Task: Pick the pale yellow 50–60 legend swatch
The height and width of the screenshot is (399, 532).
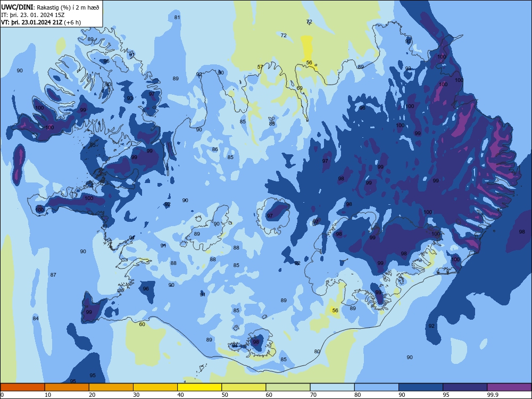Action: [244, 387]
